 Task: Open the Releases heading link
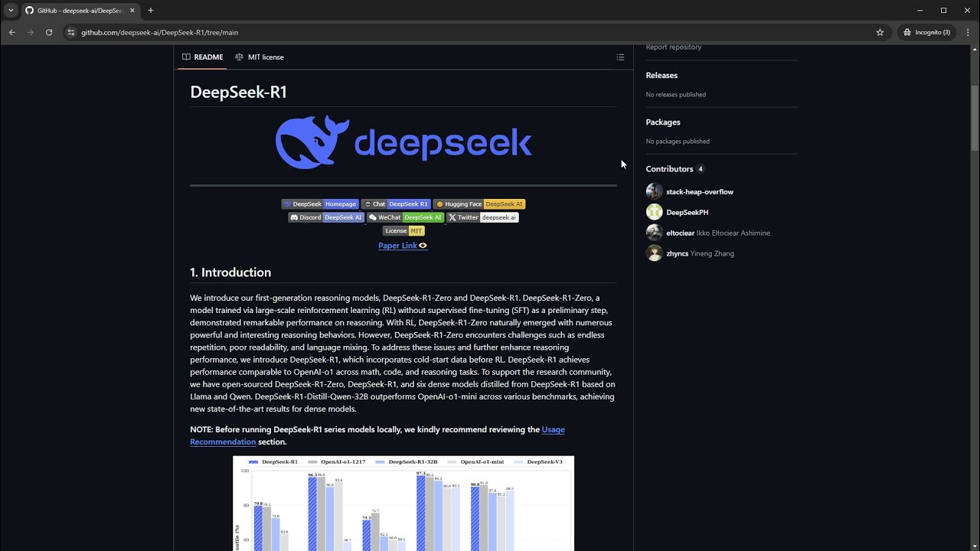pyautogui.click(x=661, y=75)
